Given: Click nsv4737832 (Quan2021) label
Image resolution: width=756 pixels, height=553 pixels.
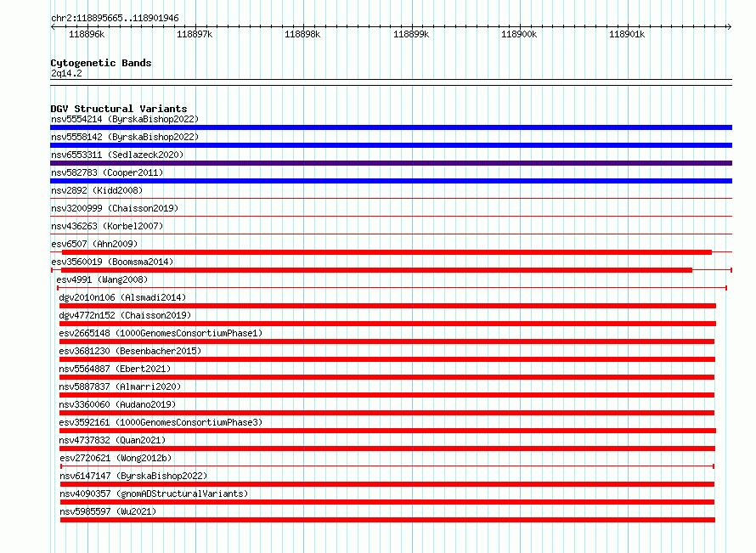Looking at the screenshot, I should (112, 440).
